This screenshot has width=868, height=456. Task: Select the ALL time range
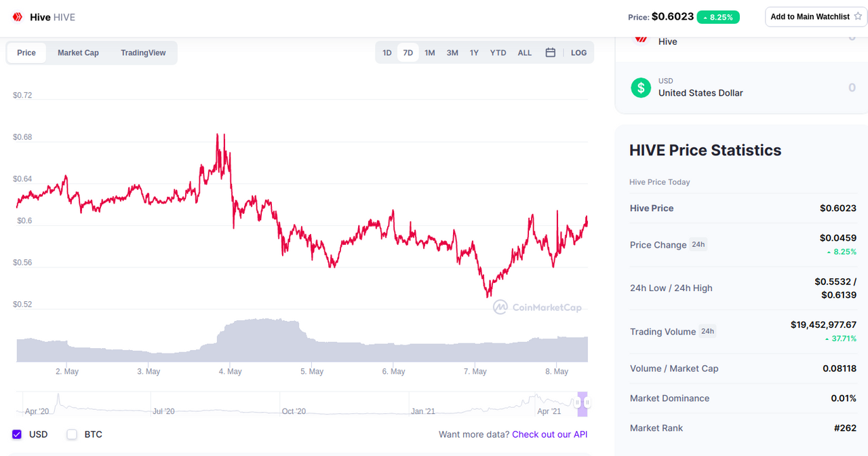coord(525,52)
